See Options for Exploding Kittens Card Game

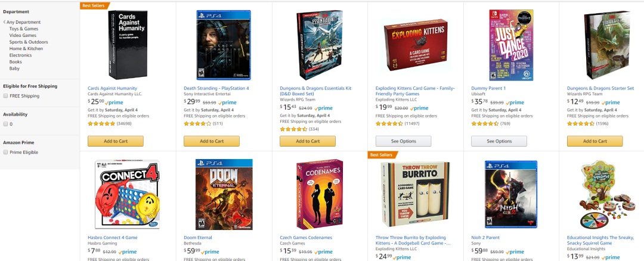click(403, 141)
